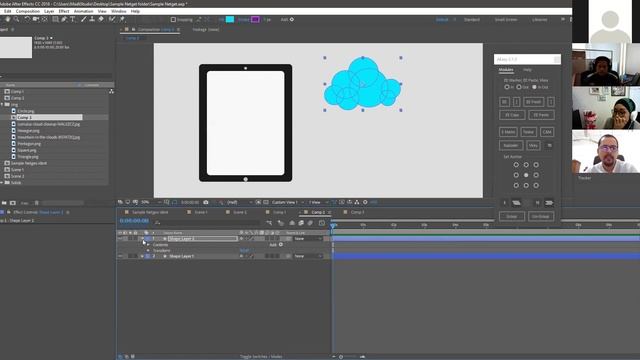Select the Rotation tool
Viewport: 640px width, 360px height.
pyautogui.click(x=27, y=19)
